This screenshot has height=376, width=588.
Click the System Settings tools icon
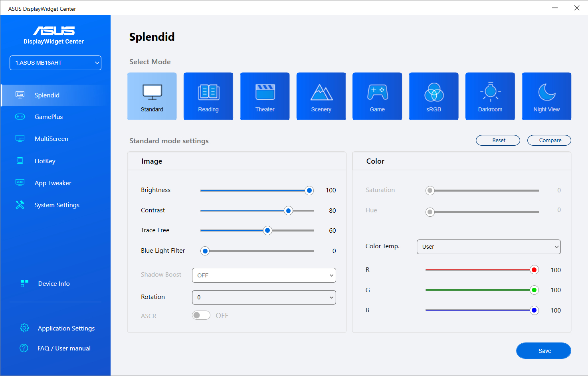[x=20, y=205]
